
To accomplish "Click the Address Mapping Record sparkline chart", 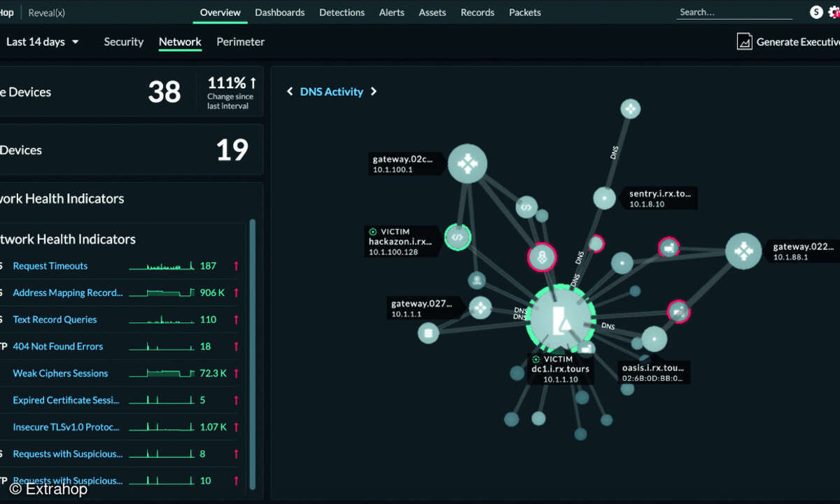I will [162, 293].
